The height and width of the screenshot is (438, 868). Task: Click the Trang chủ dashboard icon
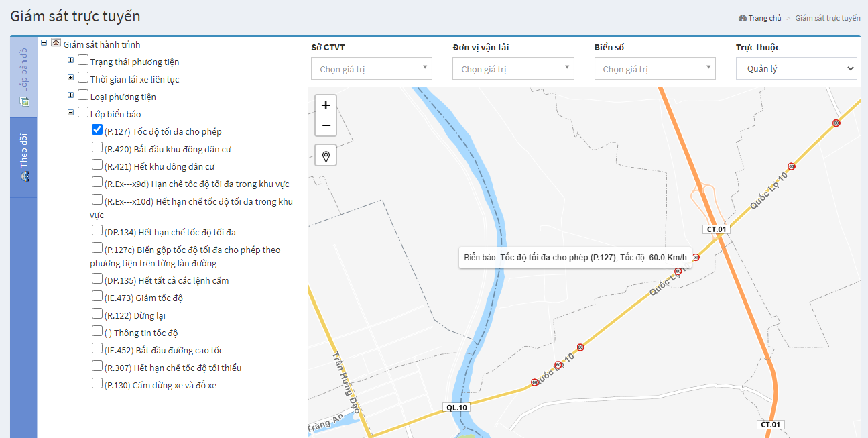tap(743, 18)
